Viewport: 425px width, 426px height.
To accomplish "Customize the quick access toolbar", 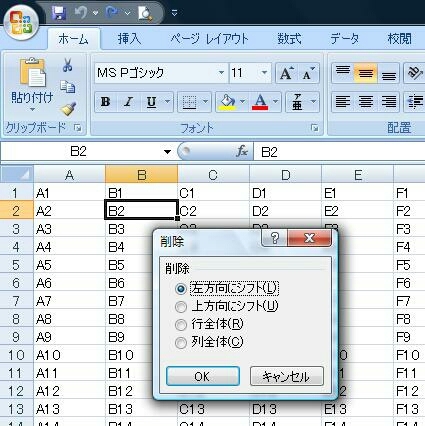I will [174, 13].
